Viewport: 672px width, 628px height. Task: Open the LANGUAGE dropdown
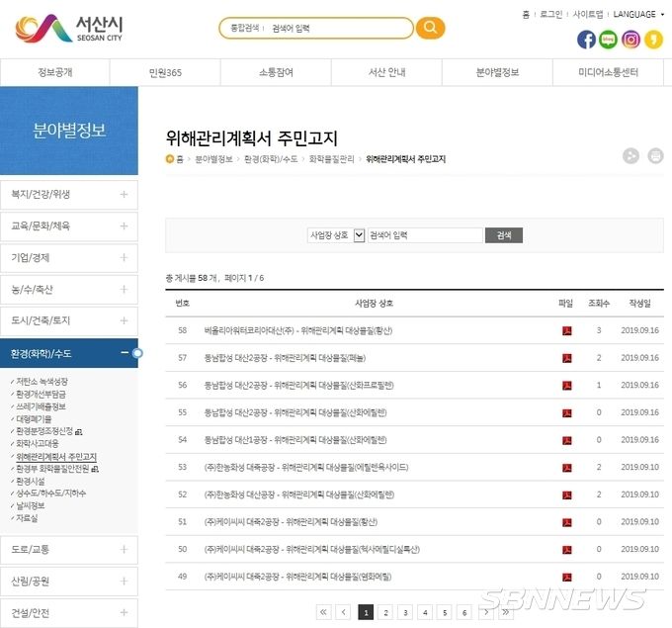pyautogui.click(x=638, y=14)
